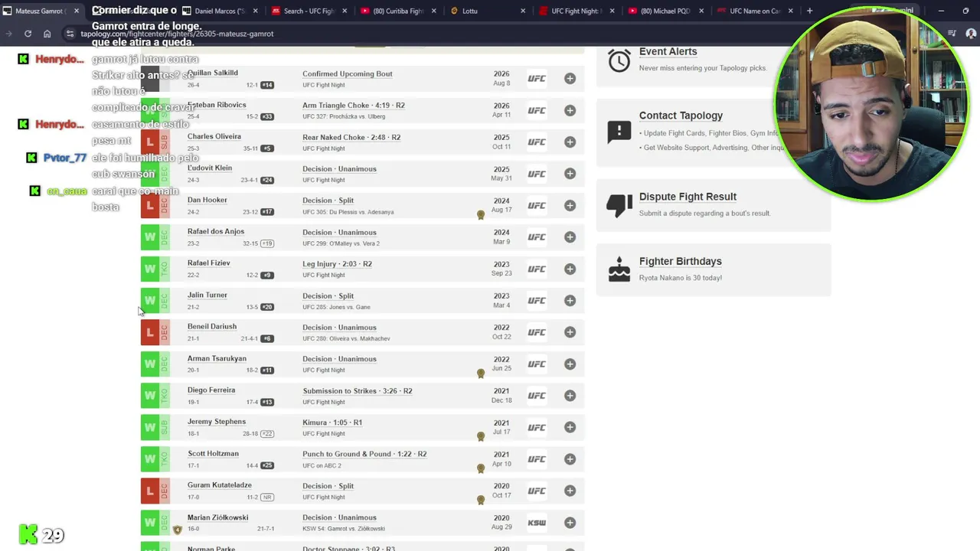The width and height of the screenshot is (980, 551).
Task: Open the Fighter Birthdays link
Action: (680, 262)
